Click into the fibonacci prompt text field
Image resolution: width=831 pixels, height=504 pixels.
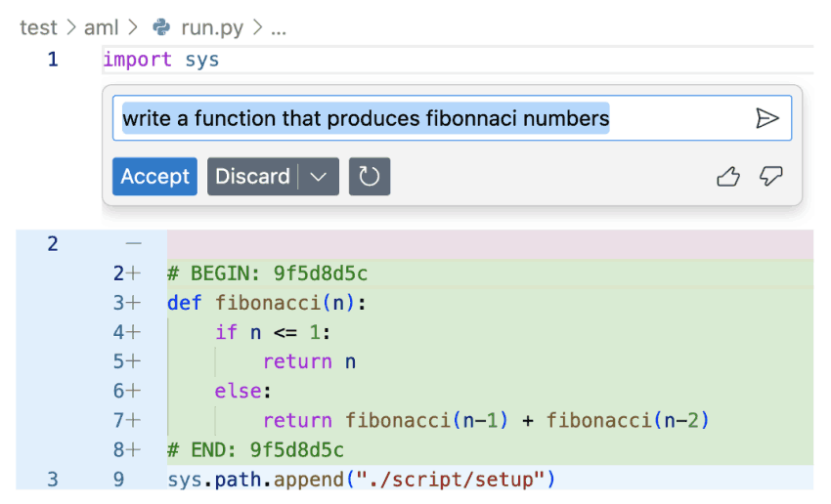click(x=452, y=118)
